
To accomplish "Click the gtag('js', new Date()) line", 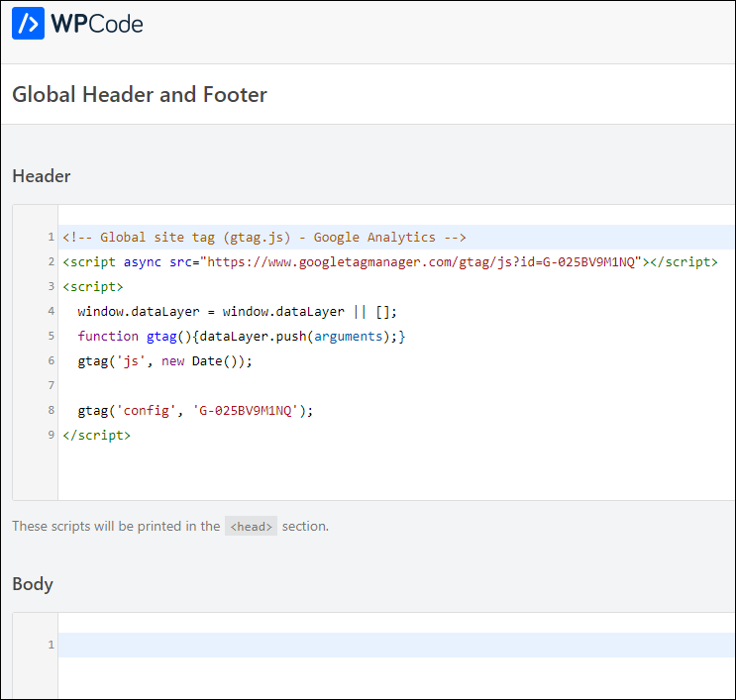I will click(x=164, y=361).
